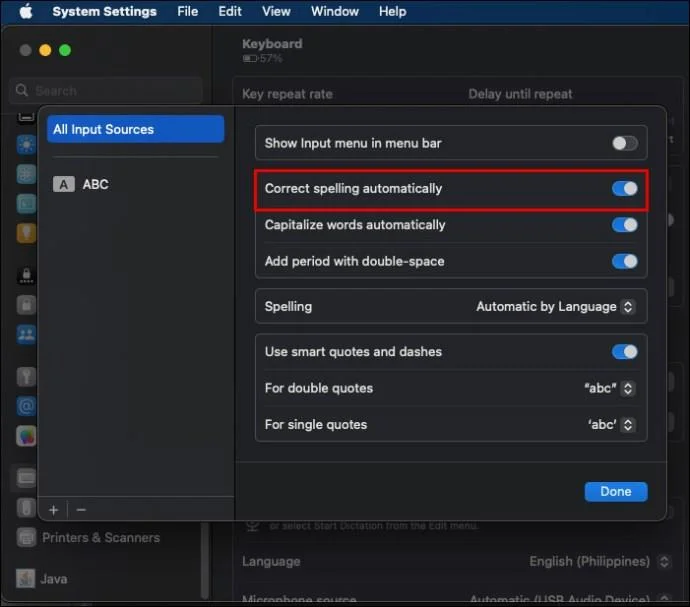Open Internet Accounts via the @ icon
The width and height of the screenshot is (690, 607).
[26, 406]
